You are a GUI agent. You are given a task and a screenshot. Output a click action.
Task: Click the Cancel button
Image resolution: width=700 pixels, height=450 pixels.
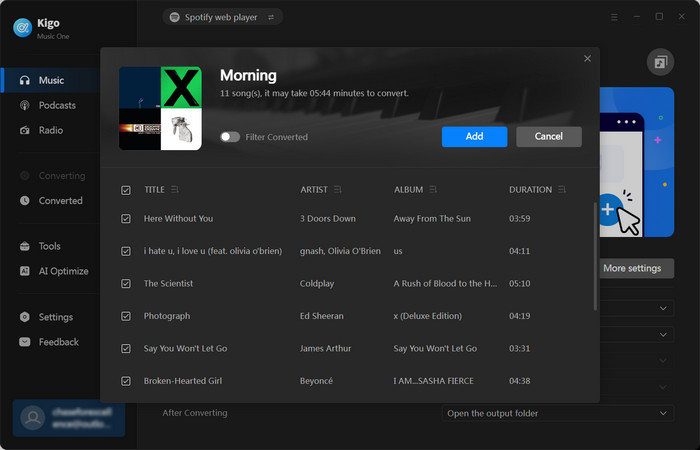coord(549,137)
